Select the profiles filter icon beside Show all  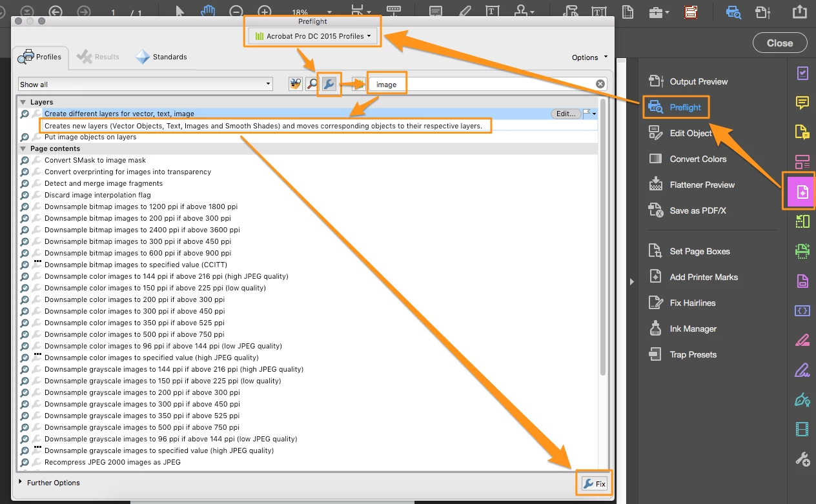(296, 84)
